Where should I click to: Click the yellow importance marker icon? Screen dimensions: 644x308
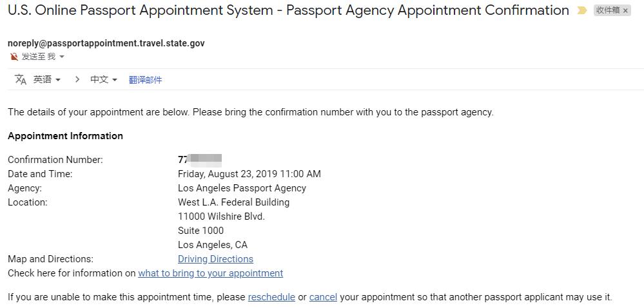(x=582, y=11)
